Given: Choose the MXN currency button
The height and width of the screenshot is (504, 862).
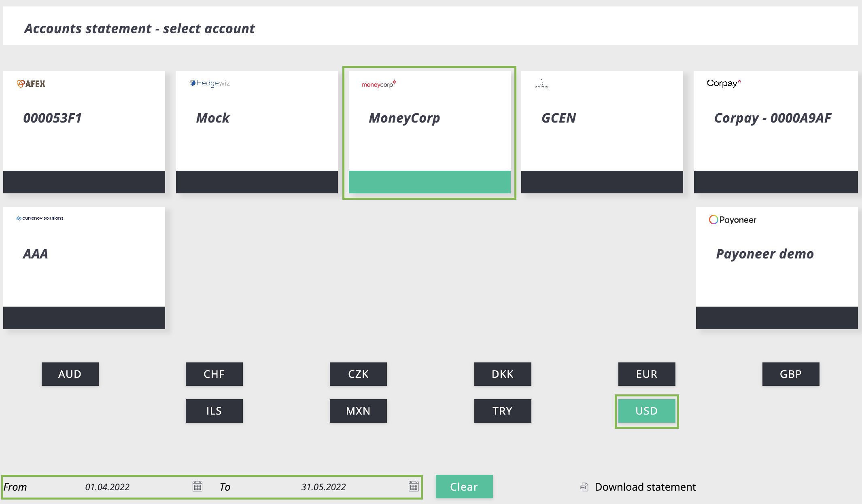Looking at the screenshot, I should point(358,411).
